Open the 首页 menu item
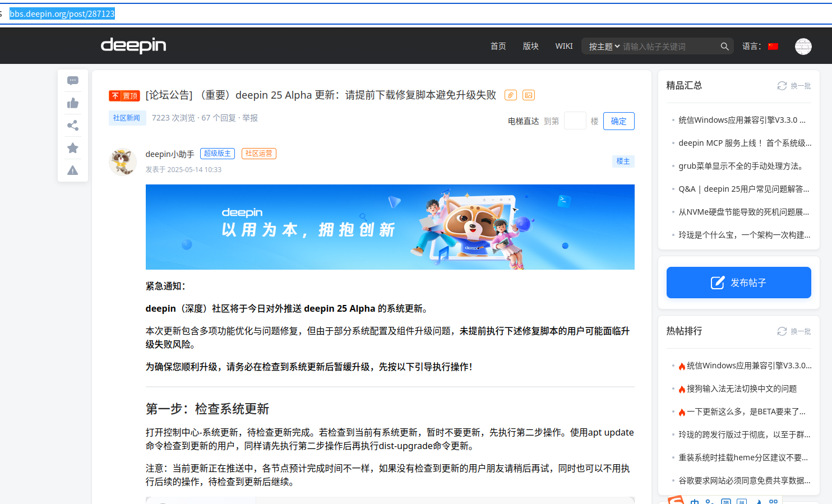 tap(498, 46)
